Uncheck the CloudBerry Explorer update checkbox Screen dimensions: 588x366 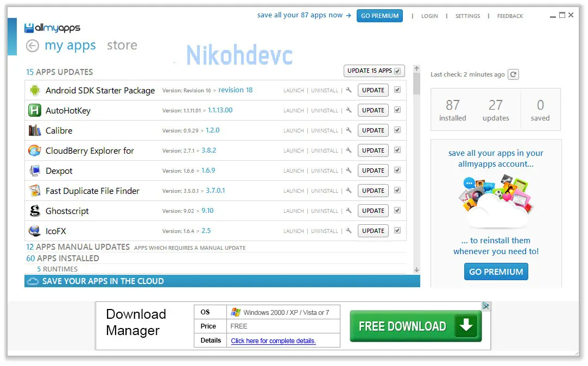click(x=397, y=150)
